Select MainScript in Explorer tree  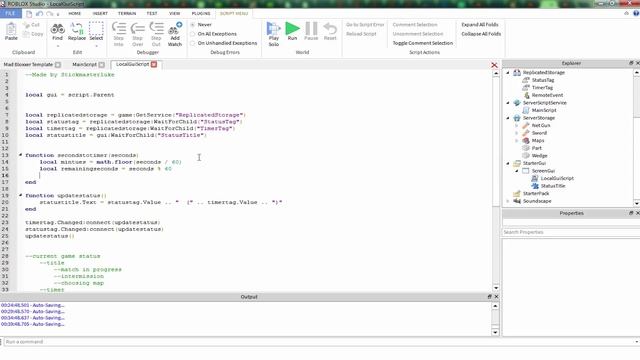click(544, 110)
